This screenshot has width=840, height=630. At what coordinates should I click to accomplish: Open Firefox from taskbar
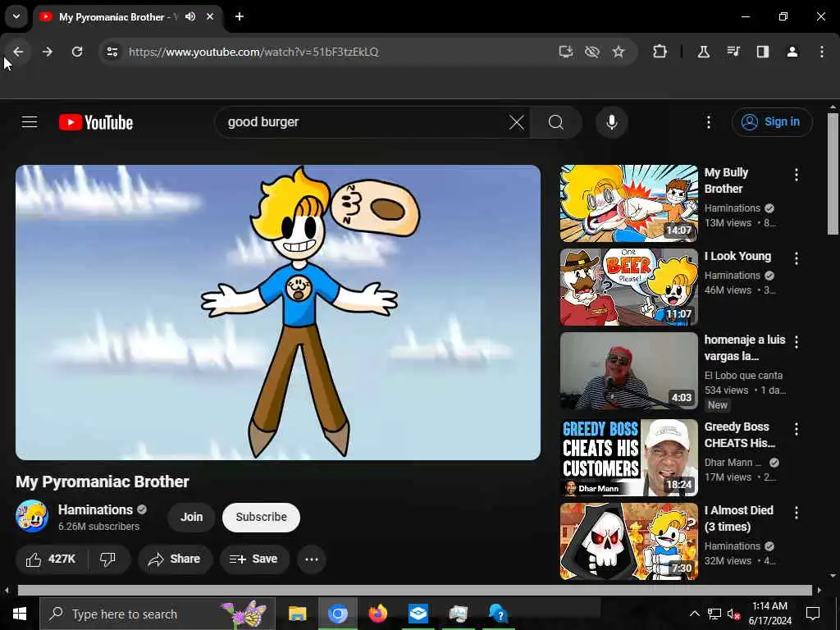tap(377, 614)
